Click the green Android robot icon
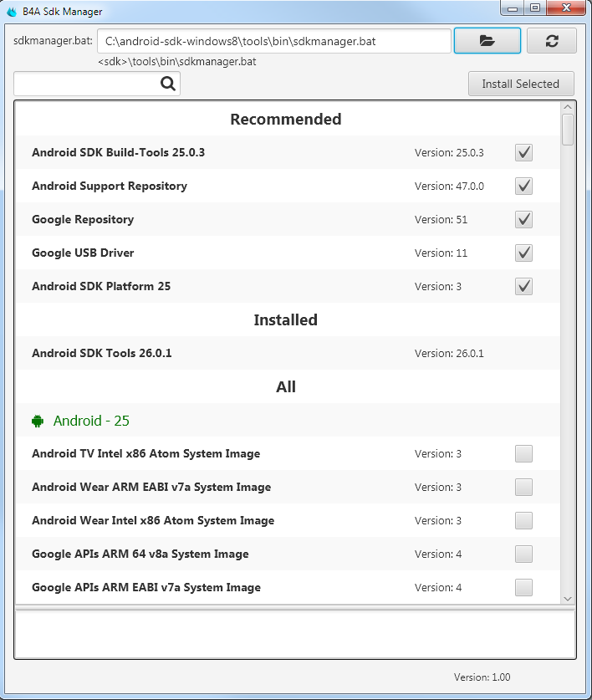Screen dimensions: 592x700 38,421
